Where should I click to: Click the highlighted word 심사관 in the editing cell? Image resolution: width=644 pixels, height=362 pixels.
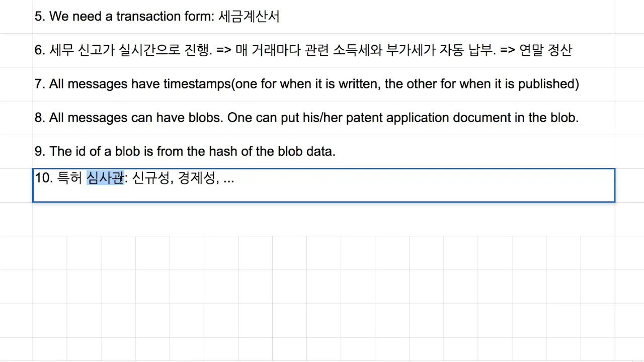(x=105, y=178)
